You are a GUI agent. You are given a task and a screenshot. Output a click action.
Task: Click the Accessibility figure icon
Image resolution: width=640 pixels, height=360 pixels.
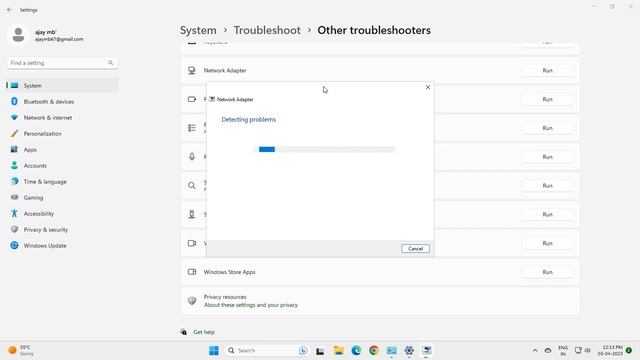pos(14,213)
